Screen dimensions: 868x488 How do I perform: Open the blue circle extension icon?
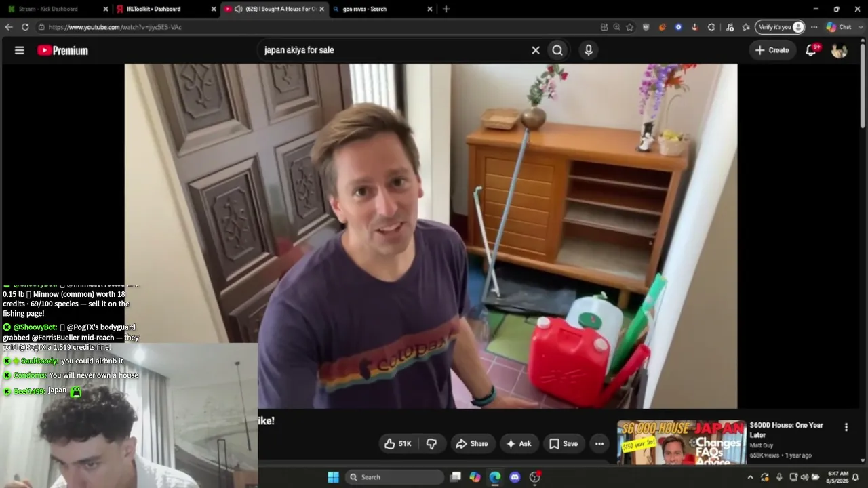[679, 27]
